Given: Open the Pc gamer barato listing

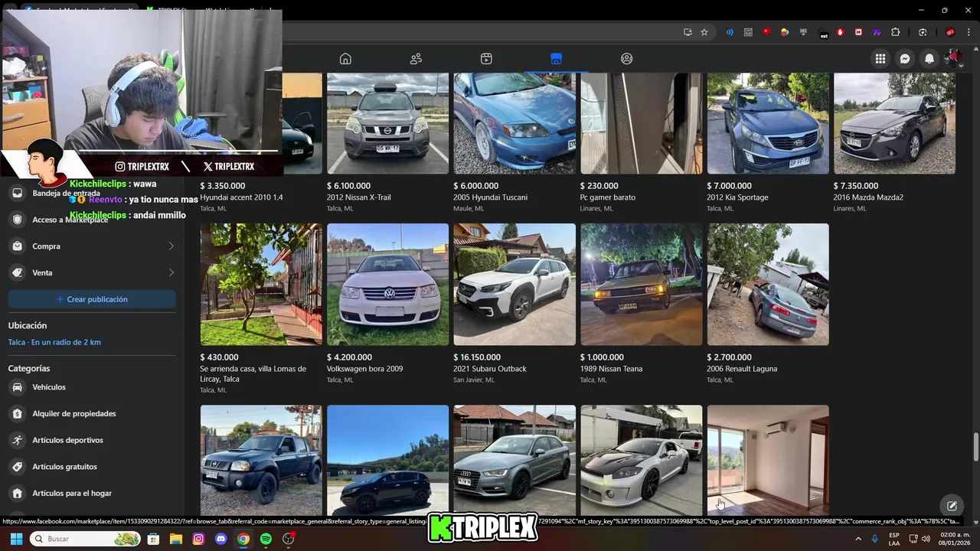Looking at the screenshot, I should click(x=642, y=123).
